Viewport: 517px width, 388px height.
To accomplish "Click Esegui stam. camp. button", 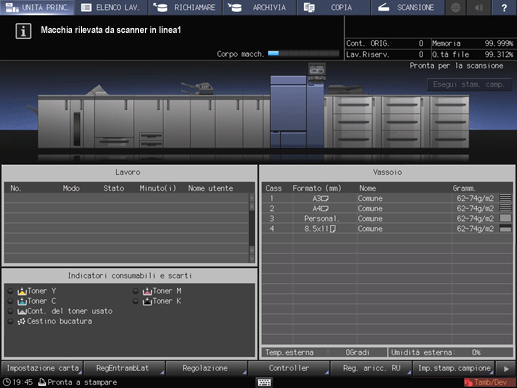I will click(469, 84).
